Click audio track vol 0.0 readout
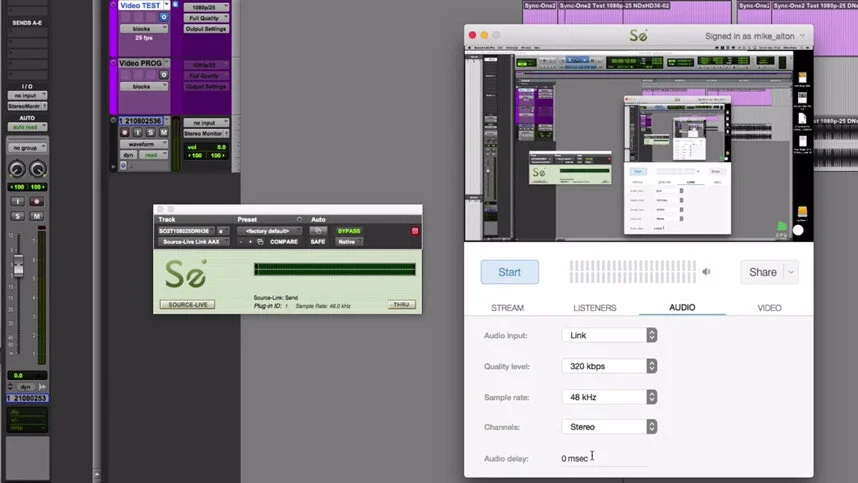Viewport: 858px width, 483px height. 206,147
